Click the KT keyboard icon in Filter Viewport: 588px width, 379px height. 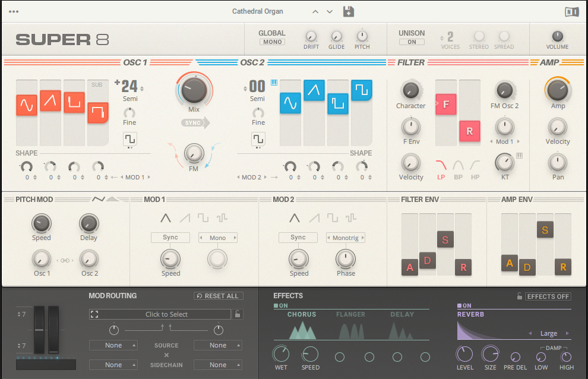click(519, 156)
